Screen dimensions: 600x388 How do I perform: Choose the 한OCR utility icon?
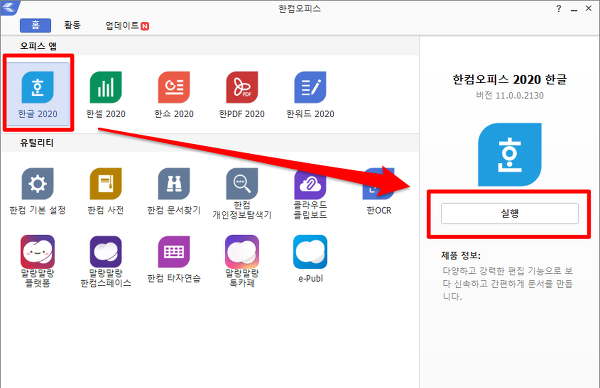[378, 184]
